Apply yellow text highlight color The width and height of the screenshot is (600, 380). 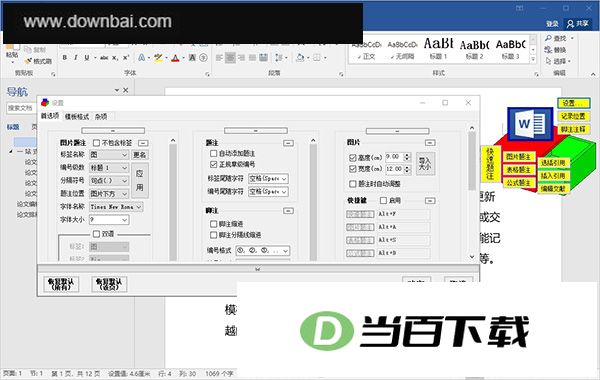pyautogui.click(x=158, y=58)
